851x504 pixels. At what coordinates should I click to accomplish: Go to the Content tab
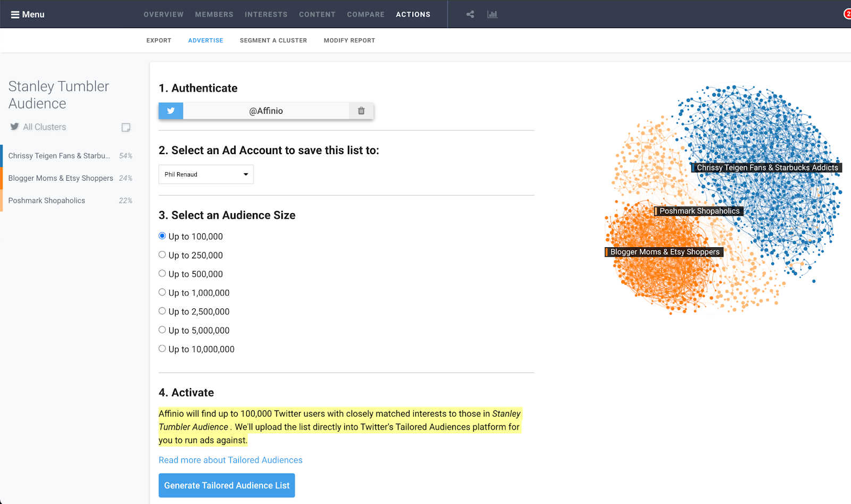coord(317,14)
